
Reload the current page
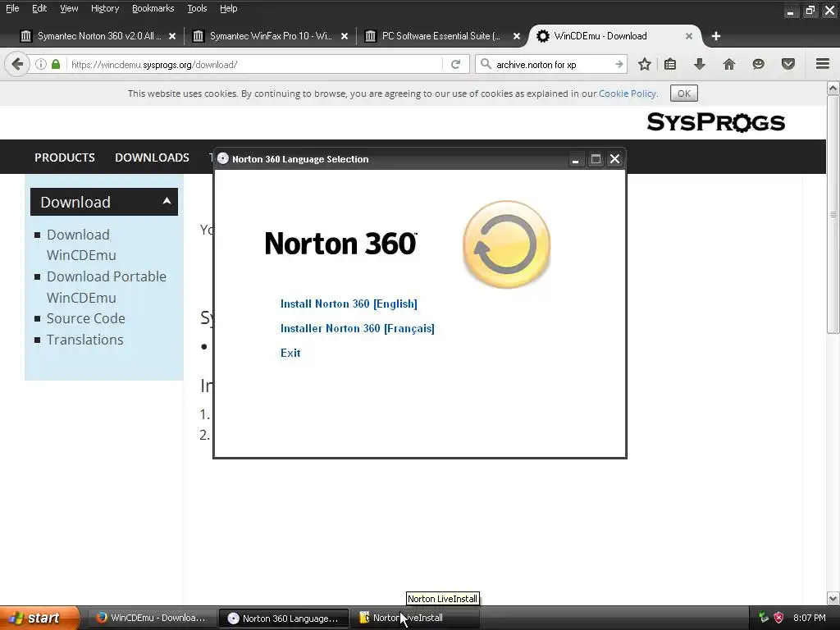coord(456,64)
